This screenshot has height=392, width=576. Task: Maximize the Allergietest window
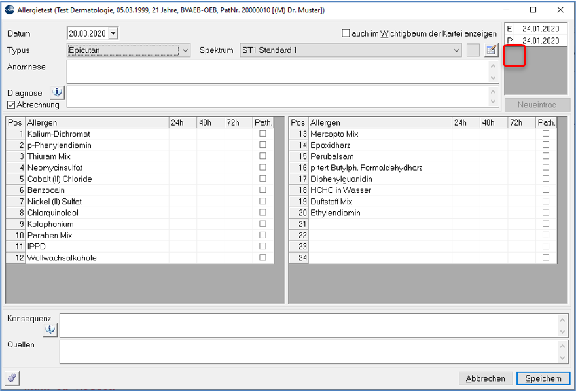(x=533, y=10)
